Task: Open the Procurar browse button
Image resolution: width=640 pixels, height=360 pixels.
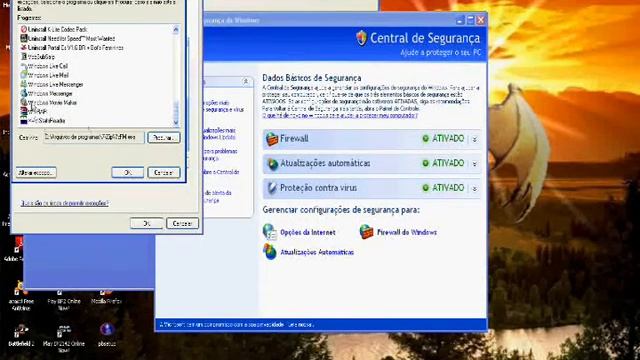Action: 164,138
